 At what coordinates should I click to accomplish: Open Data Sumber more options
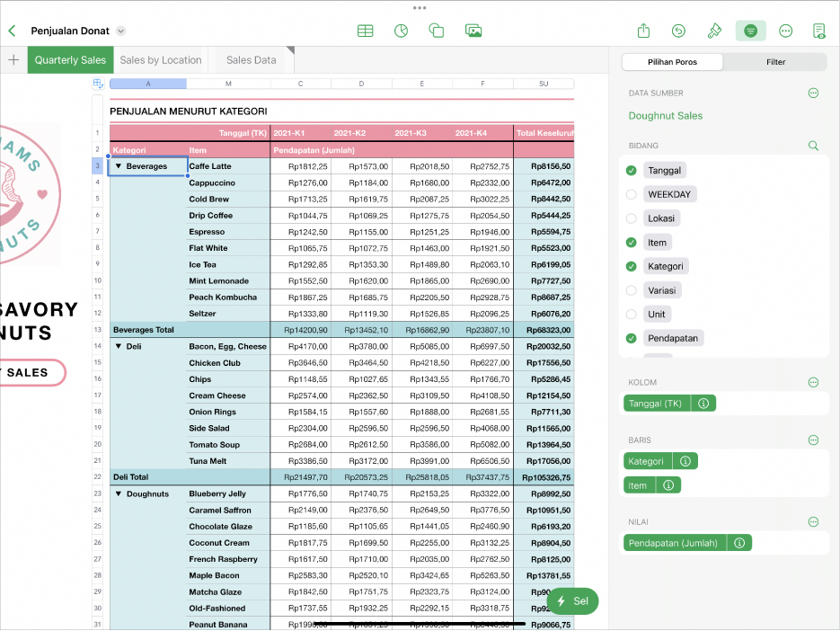(x=813, y=93)
